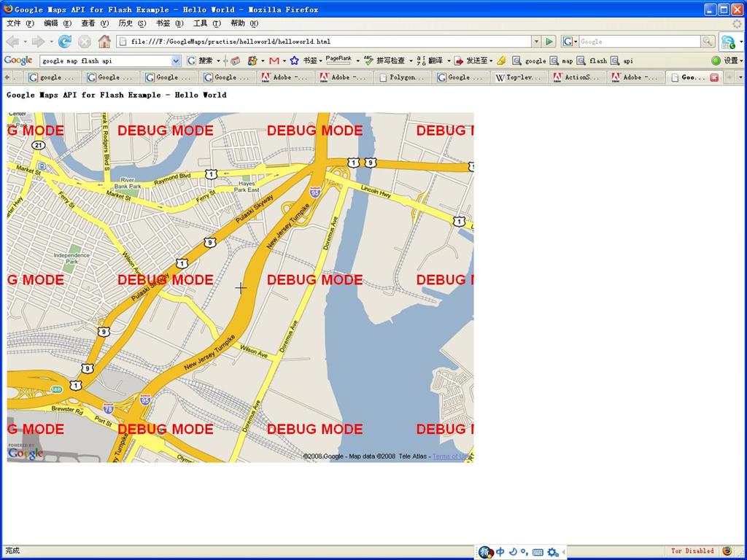This screenshot has height=560, width=747.
Task: Click the address bar URL field
Action: (x=324, y=42)
